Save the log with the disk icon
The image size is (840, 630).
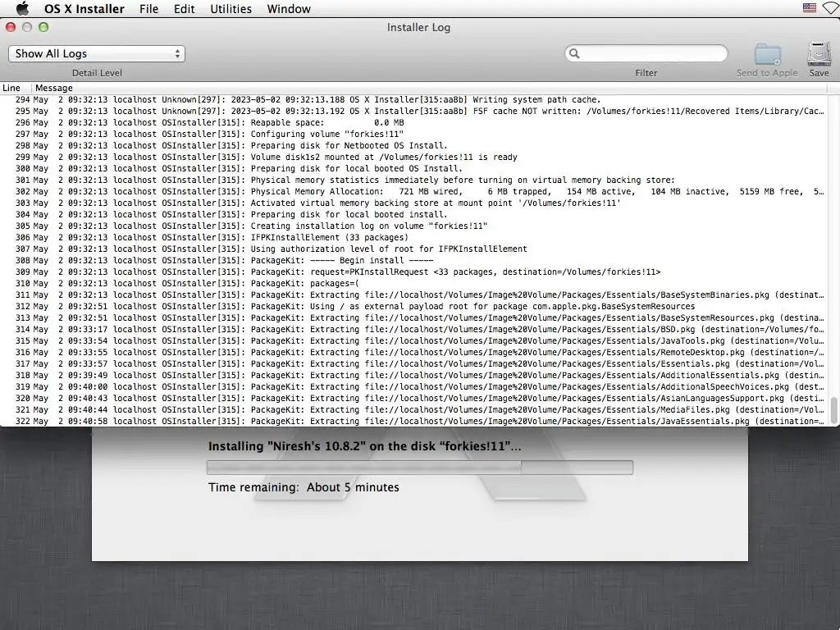point(819,53)
